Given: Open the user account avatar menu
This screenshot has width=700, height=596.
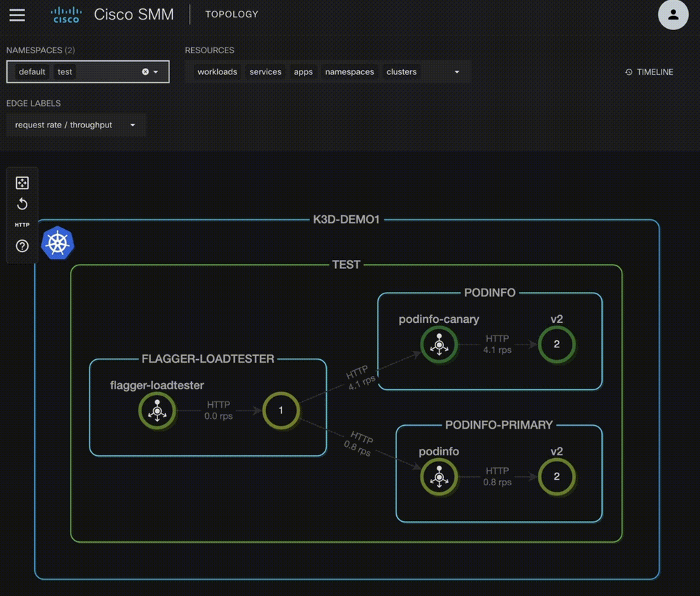Looking at the screenshot, I should [x=673, y=15].
